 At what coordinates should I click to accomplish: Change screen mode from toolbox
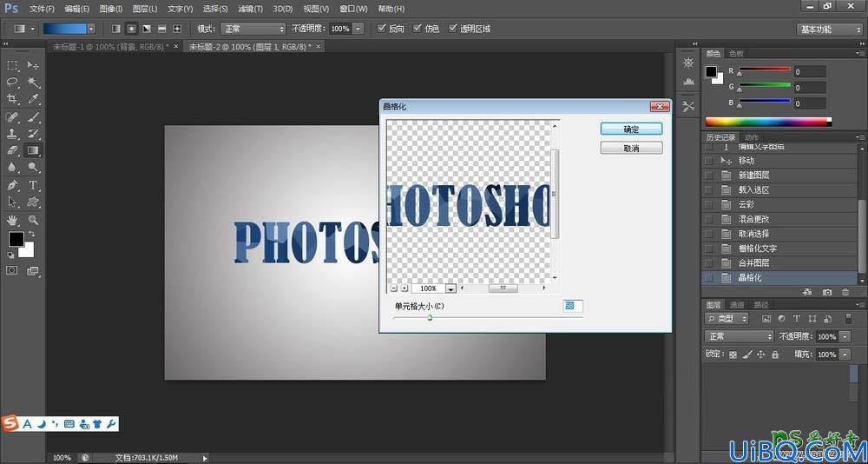click(33, 270)
